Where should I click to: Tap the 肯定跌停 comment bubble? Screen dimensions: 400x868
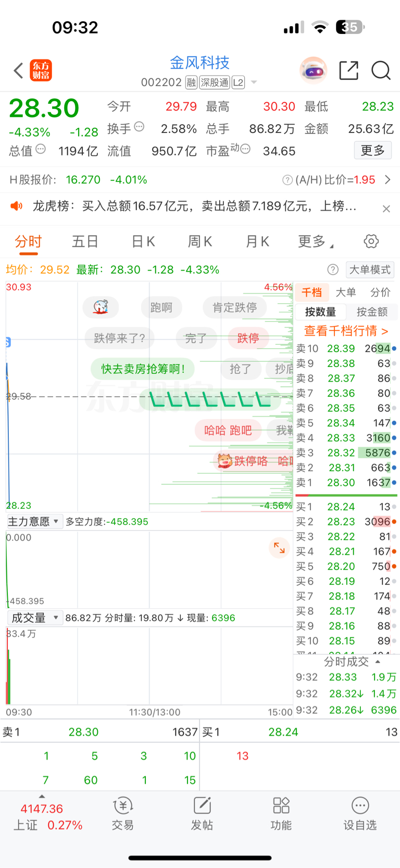coord(234,308)
